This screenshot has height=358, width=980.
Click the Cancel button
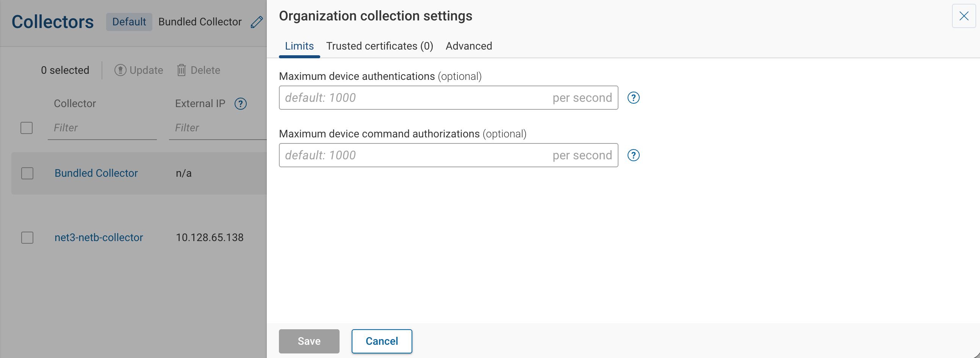pos(382,341)
